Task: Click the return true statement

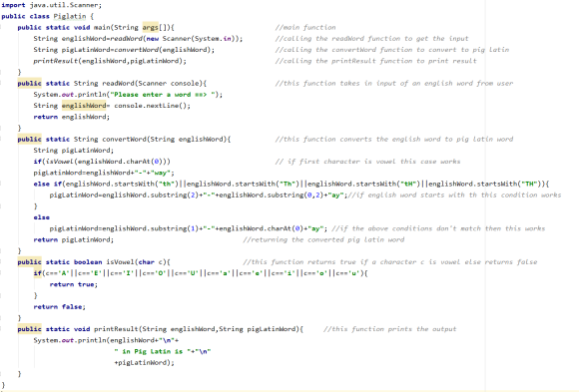Action: click(74, 284)
